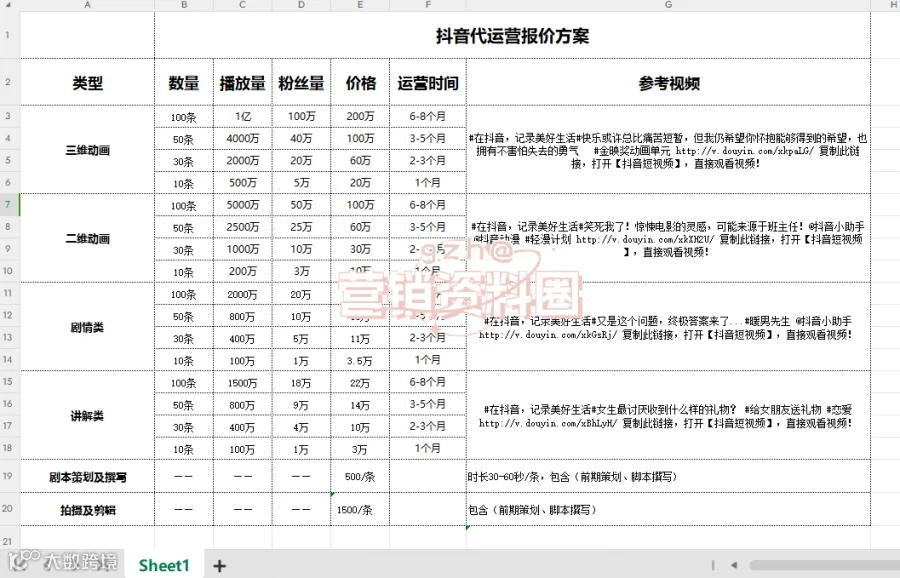Select the reference video cell mentioning #给女朋友送礼物
This screenshot has height=578, width=900.
click(668, 415)
